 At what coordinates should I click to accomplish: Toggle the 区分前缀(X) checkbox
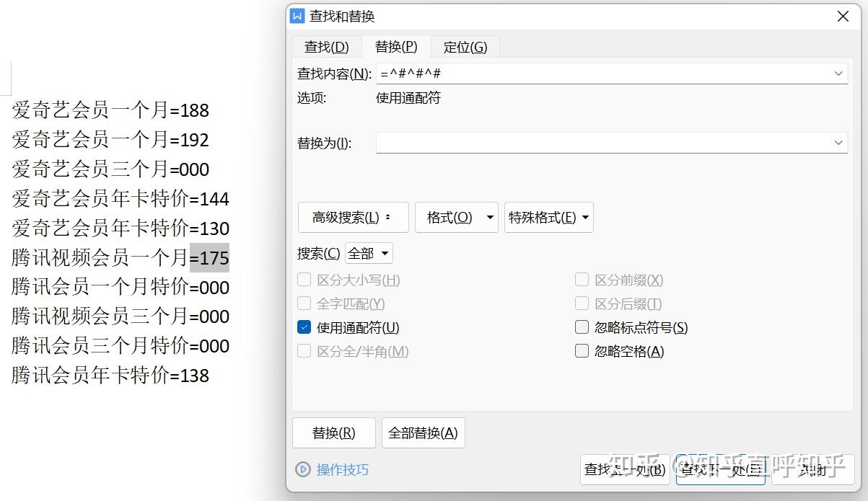[582, 280]
